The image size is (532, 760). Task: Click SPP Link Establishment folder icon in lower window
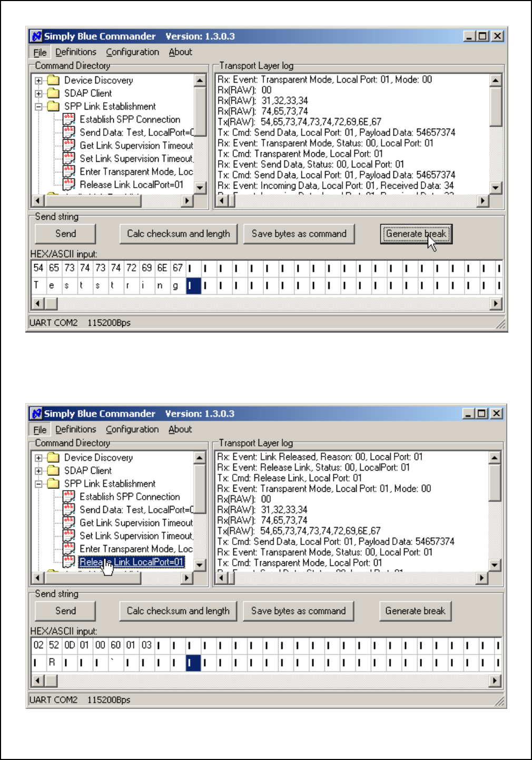pos(53,483)
